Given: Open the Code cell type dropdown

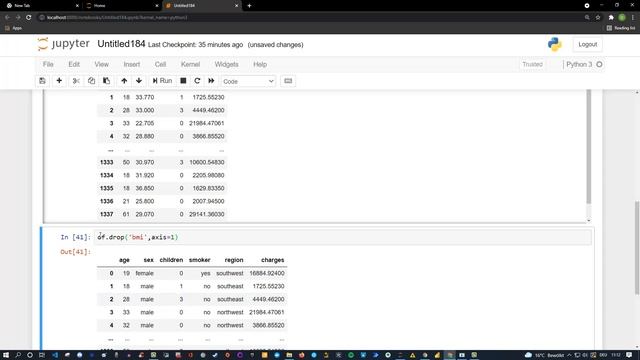Looking at the screenshot, I should [x=248, y=81].
